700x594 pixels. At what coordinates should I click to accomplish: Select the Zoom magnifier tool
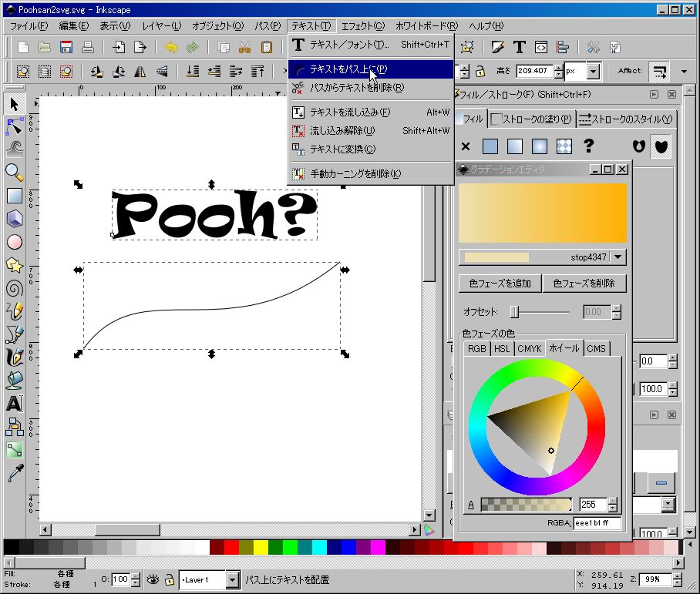tap(14, 171)
